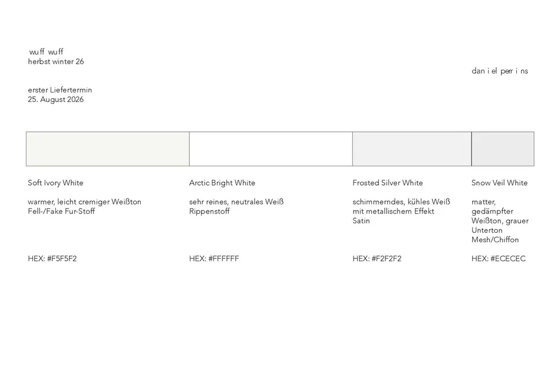Viewport: 554px width, 392px height.
Task: Click the 'Arctic Bright White' name label
Action: (222, 183)
